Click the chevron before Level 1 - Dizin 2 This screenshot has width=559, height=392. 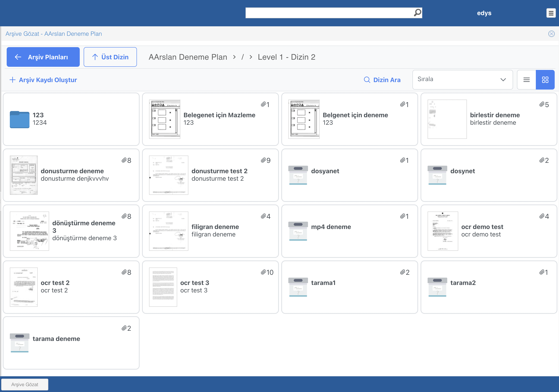[x=251, y=57]
